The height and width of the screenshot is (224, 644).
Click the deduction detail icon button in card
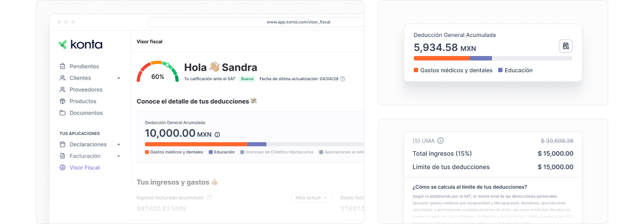(566, 46)
